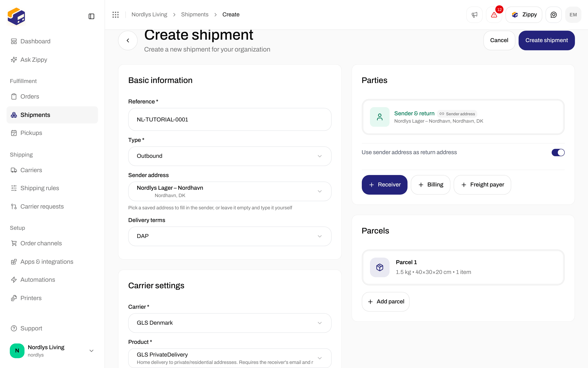The height and width of the screenshot is (368, 588).
Task: Click the Add parcel button
Action: pyautogui.click(x=386, y=302)
